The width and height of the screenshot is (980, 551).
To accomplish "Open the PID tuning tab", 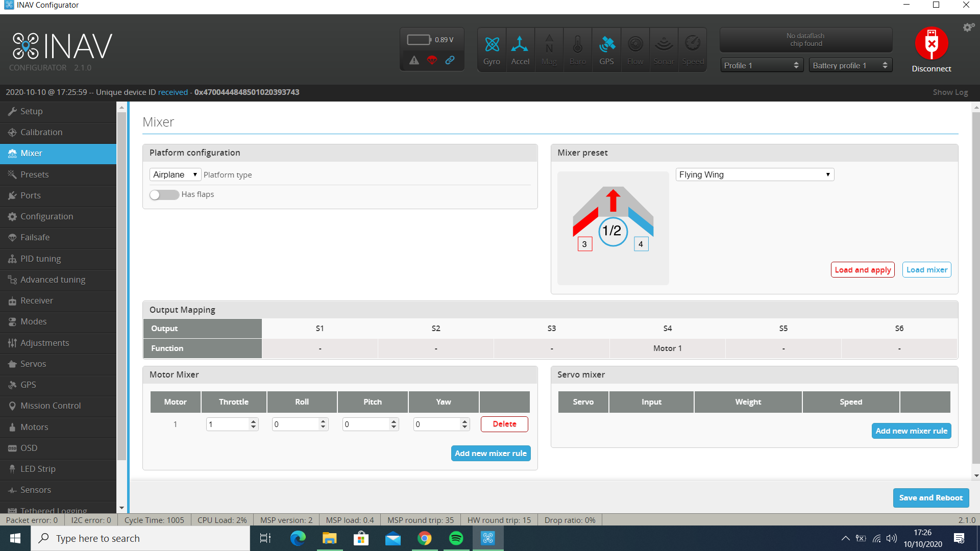I will pos(40,259).
